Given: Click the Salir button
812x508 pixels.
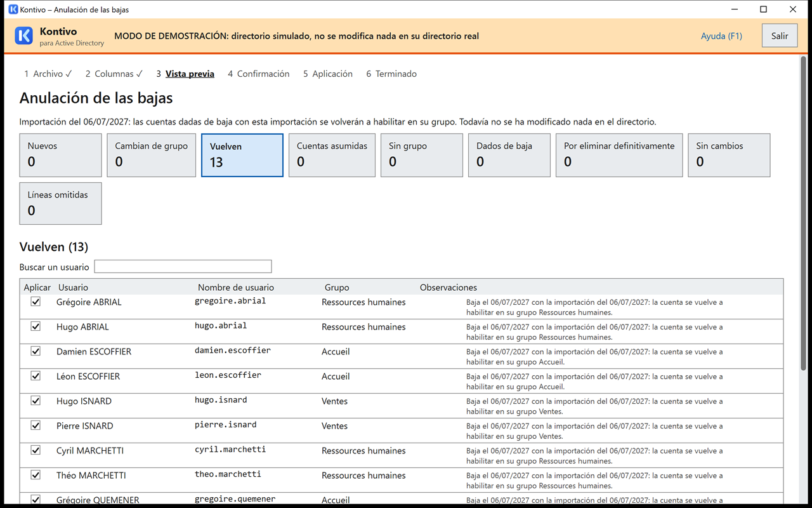Looking at the screenshot, I should 780,36.
